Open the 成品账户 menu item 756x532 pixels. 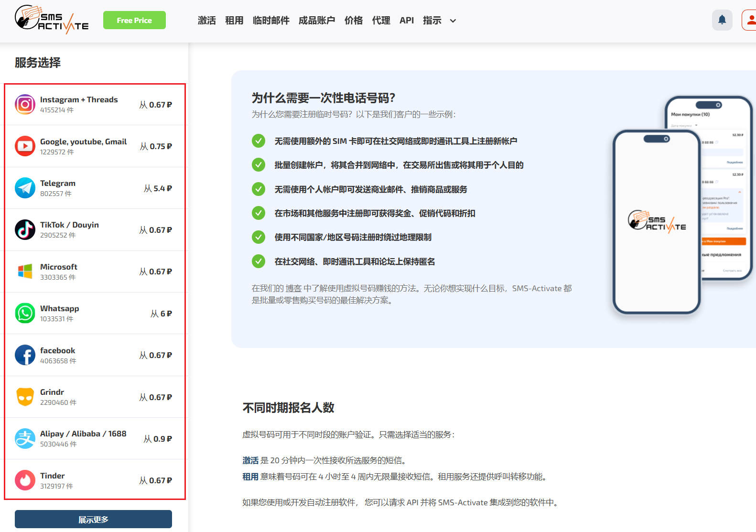pos(317,21)
